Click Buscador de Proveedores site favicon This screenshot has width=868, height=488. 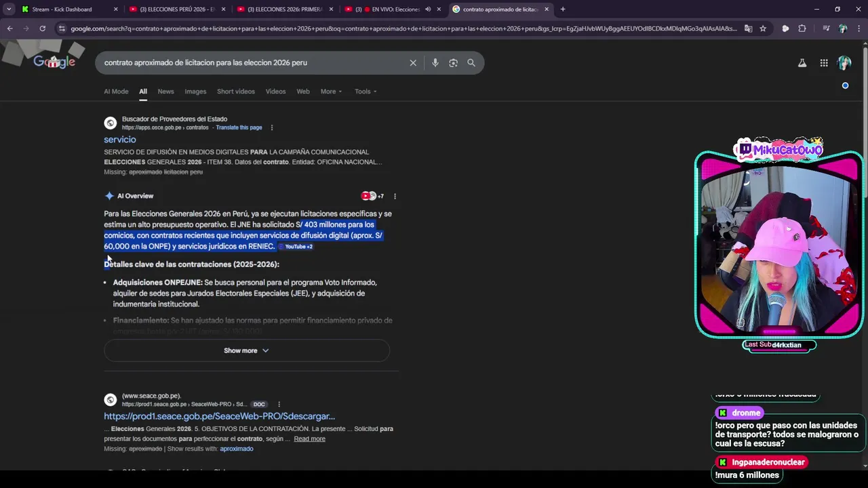[110, 123]
